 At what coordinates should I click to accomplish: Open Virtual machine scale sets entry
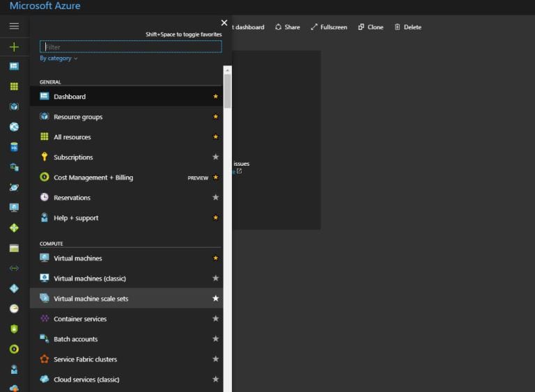[126, 299]
